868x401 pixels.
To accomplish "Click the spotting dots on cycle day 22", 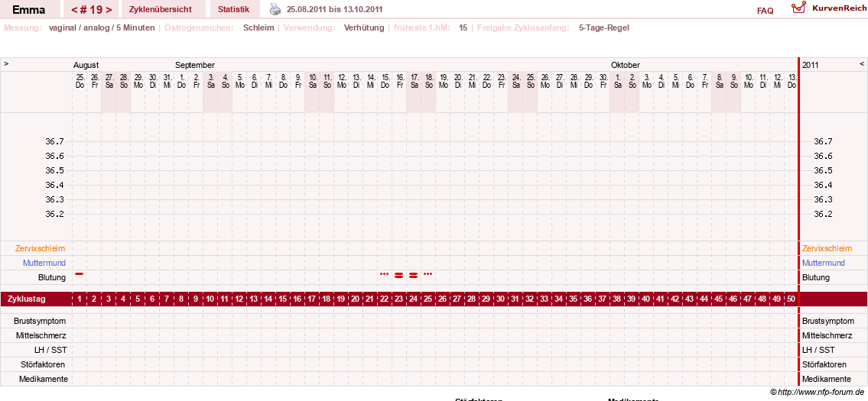I will click(384, 273).
